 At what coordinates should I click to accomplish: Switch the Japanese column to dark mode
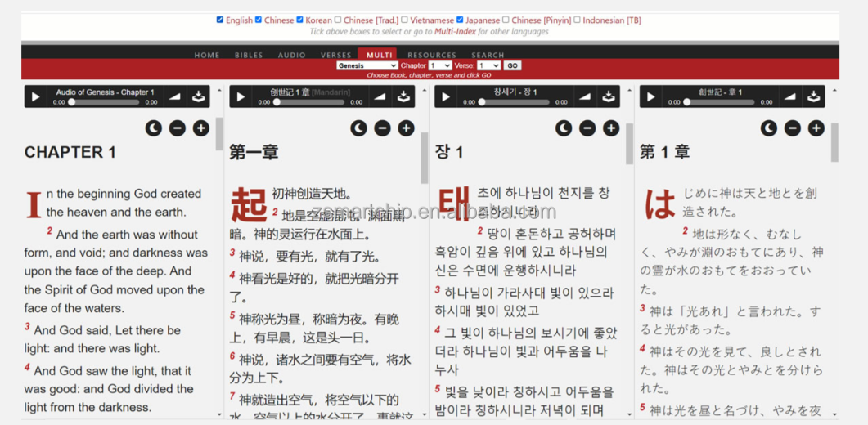(x=769, y=128)
